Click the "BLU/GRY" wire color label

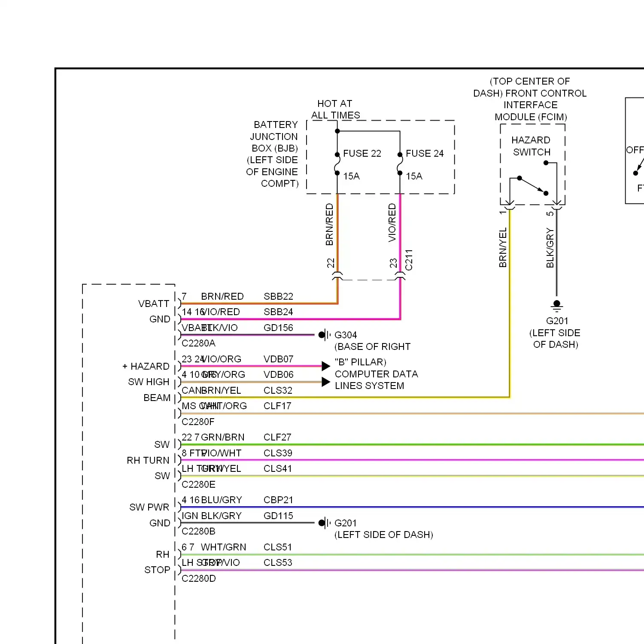click(222, 500)
